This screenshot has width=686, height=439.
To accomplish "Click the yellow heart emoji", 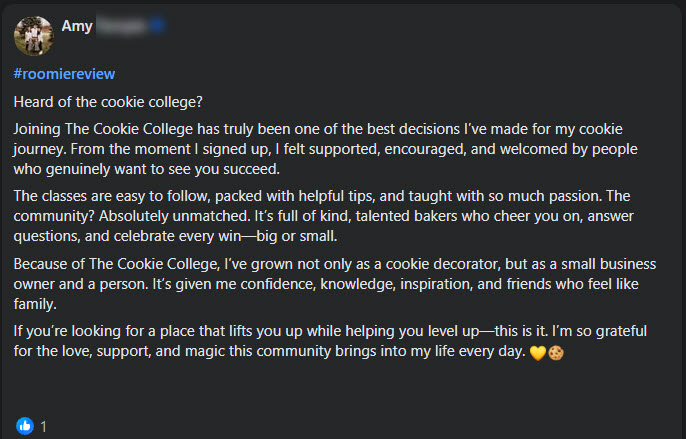I will click(536, 353).
